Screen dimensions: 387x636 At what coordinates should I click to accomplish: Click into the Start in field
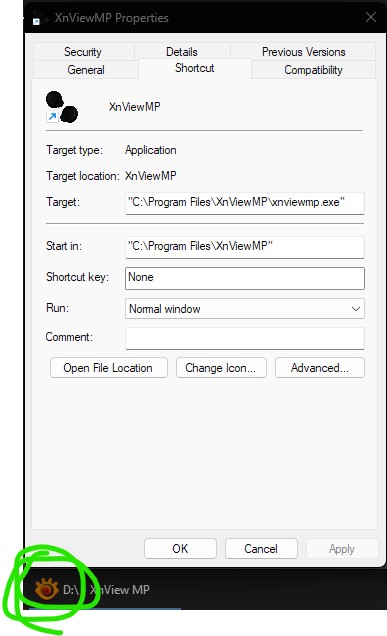point(245,247)
